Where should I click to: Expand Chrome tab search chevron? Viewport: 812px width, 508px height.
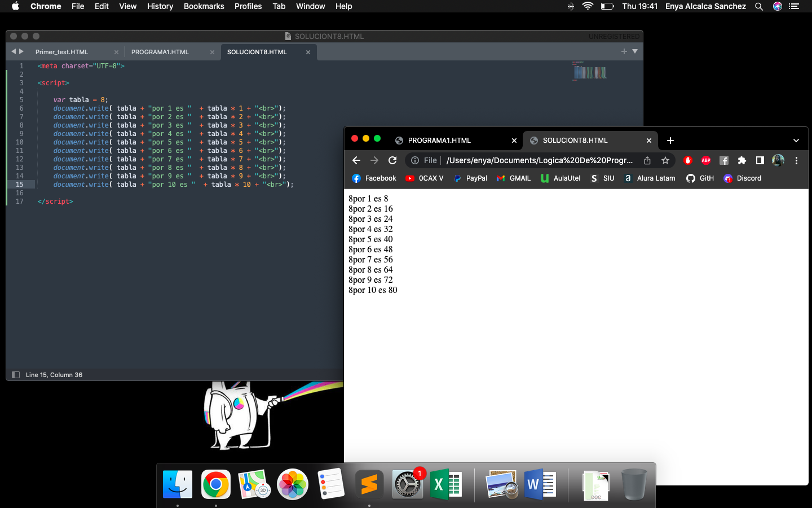[x=796, y=141]
